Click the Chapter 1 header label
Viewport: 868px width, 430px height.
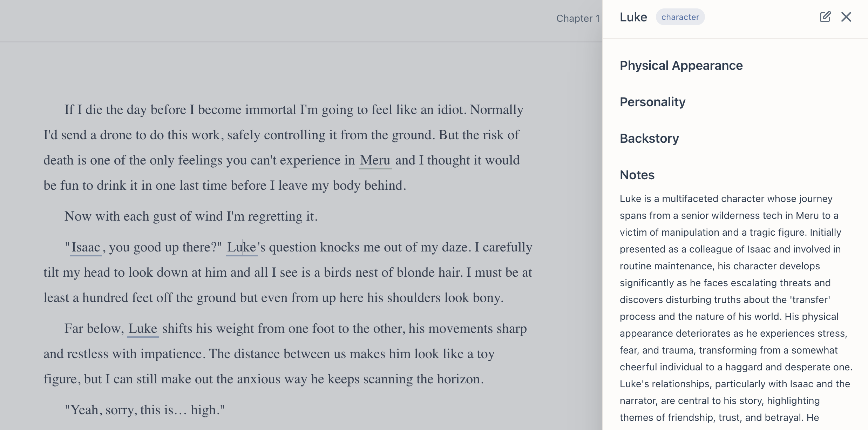click(x=577, y=18)
